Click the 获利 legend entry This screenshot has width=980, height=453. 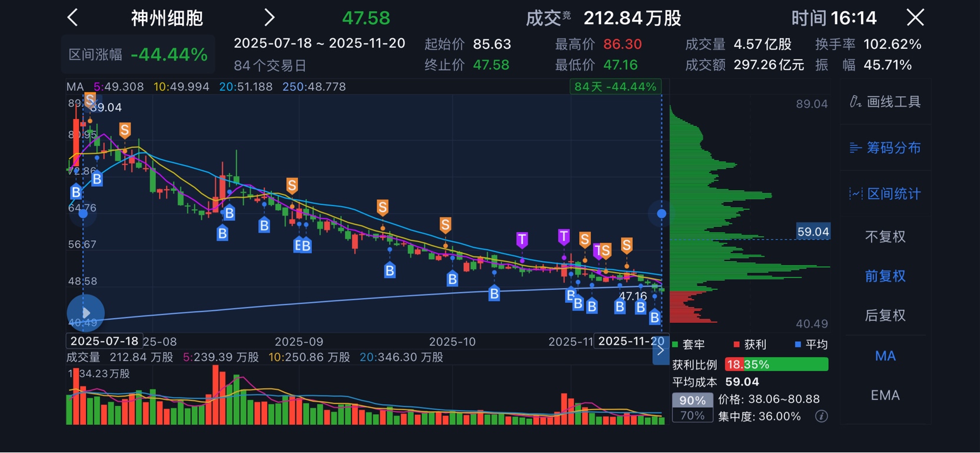tap(750, 345)
